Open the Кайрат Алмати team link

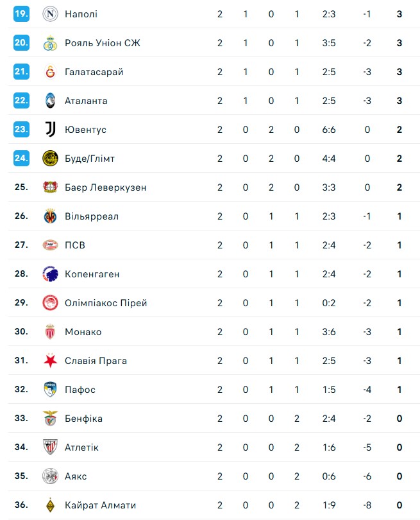pyautogui.click(x=100, y=505)
